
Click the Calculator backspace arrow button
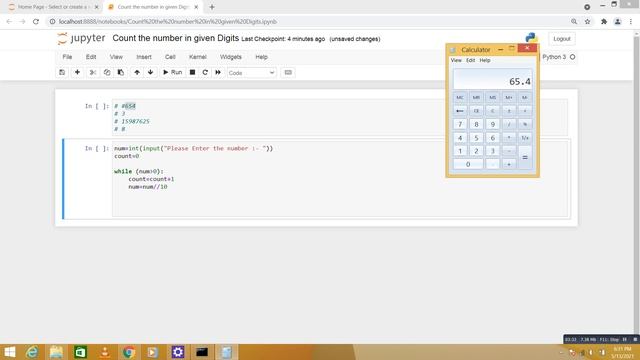click(460, 111)
